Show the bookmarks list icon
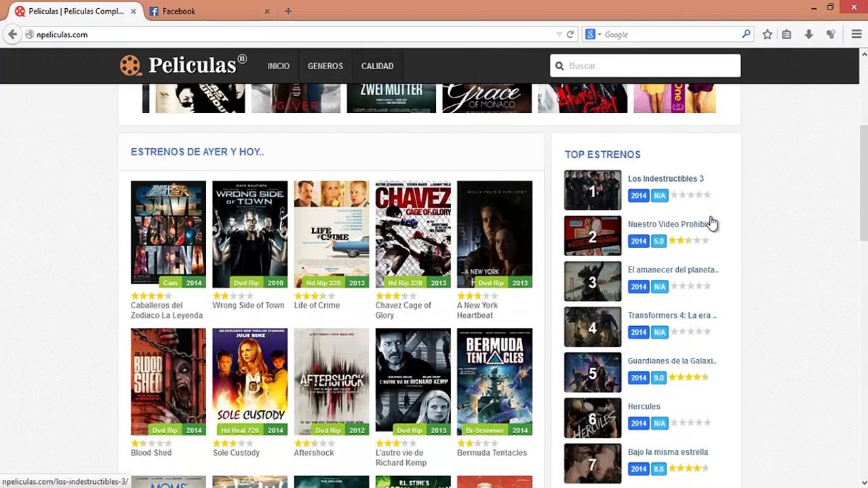 click(x=787, y=35)
